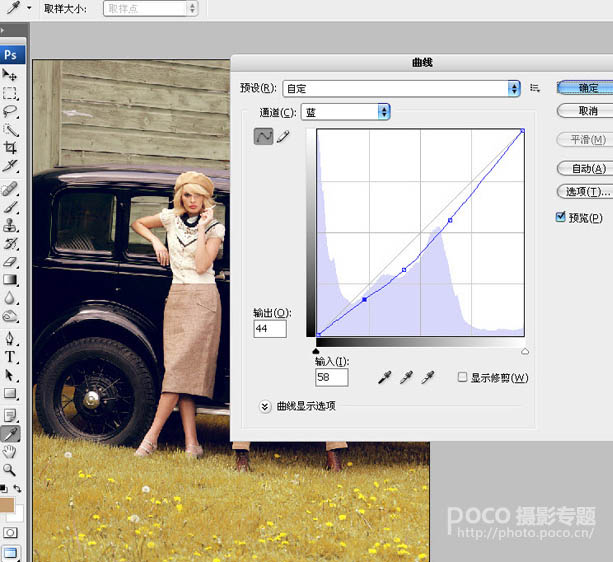Enable the 显示修剪 show clipping checkbox

click(x=462, y=377)
